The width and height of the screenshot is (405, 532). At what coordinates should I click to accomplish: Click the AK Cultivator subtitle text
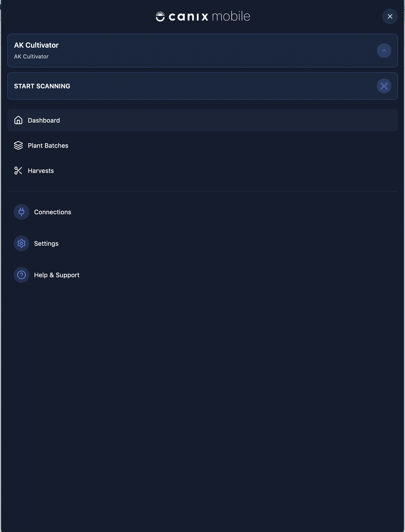tap(31, 56)
